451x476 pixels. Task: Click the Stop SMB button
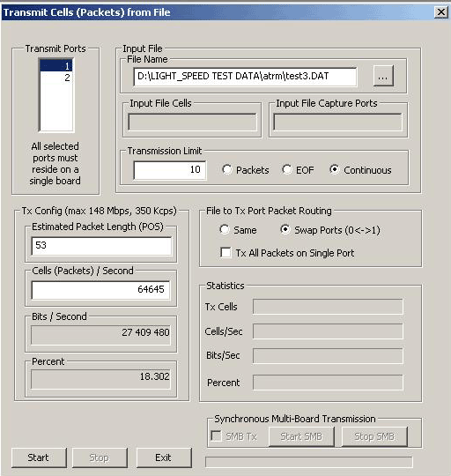(374, 436)
